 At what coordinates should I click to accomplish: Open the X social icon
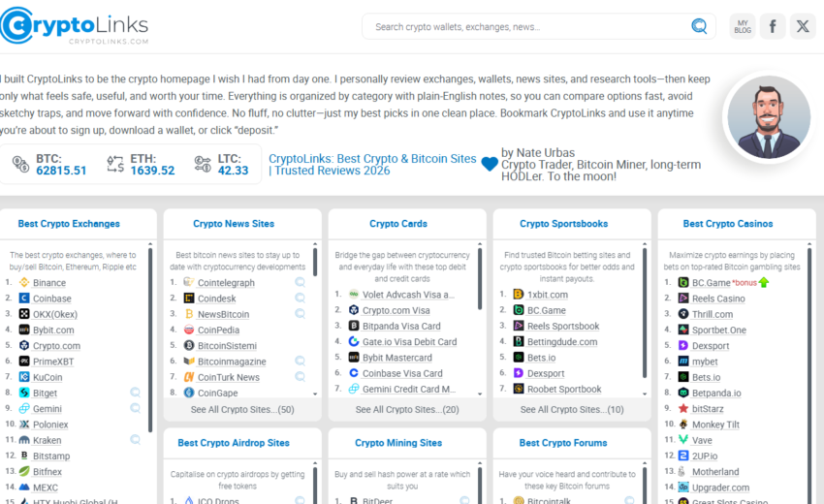pos(803,26)
